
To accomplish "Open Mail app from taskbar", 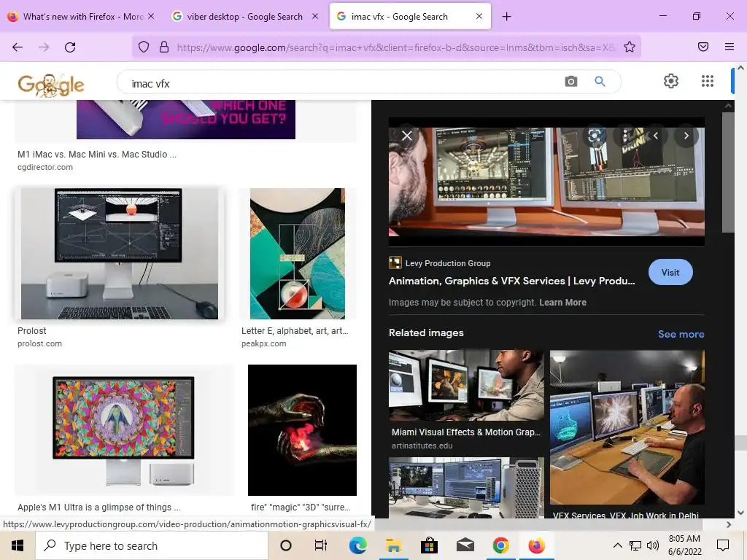I will 465,545.
